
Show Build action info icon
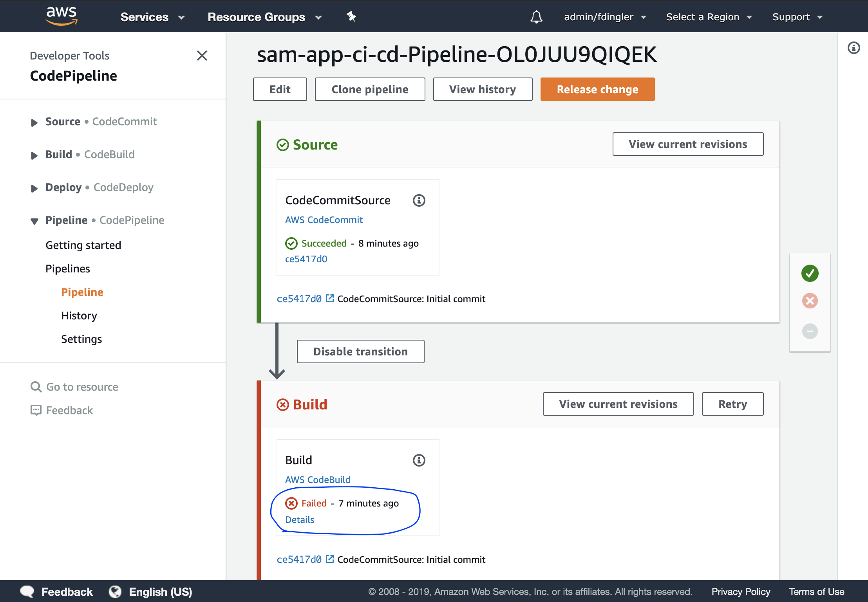[x=419, y=460]
